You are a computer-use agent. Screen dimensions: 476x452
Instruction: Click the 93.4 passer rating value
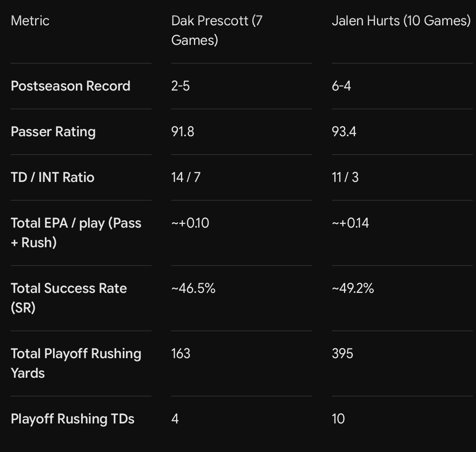[x=344, y=132]
